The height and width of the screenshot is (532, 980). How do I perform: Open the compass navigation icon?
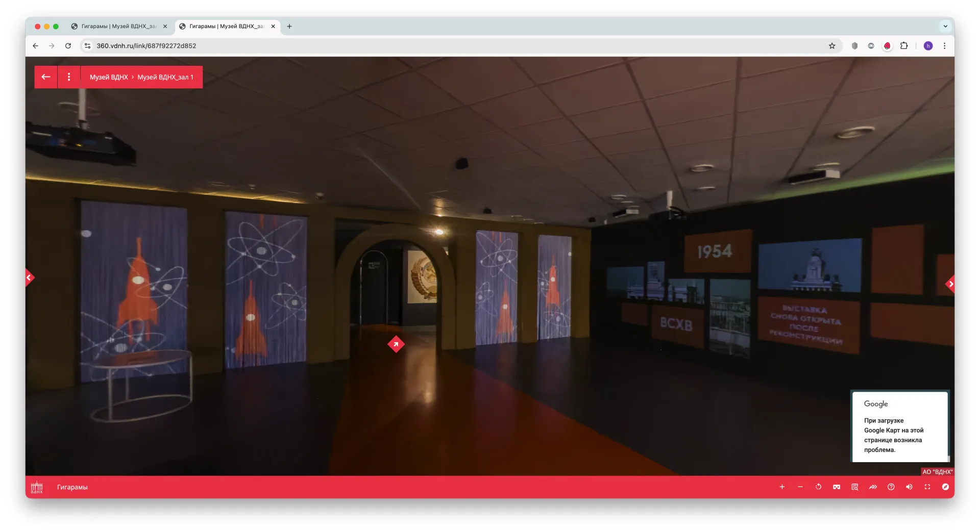tap(945, 487)
